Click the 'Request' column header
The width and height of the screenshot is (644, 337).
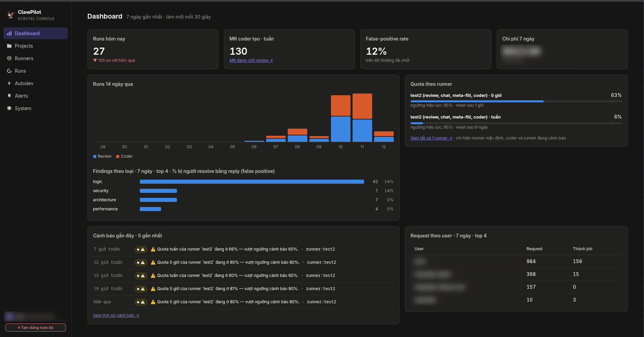tap(535, 249)
